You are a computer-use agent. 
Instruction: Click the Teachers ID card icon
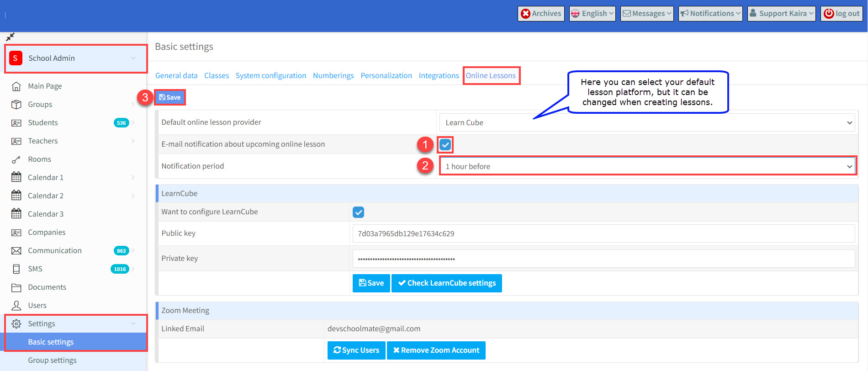(x=16, y=141)
